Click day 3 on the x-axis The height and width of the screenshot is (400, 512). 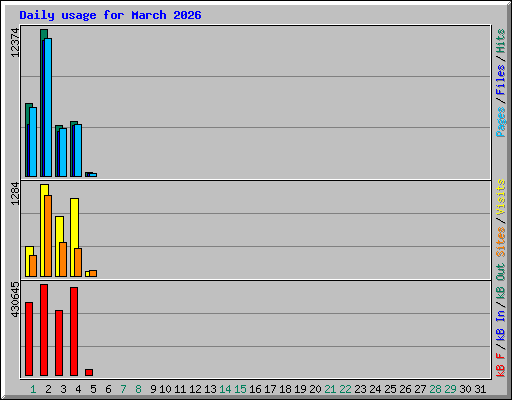[63, 389]
